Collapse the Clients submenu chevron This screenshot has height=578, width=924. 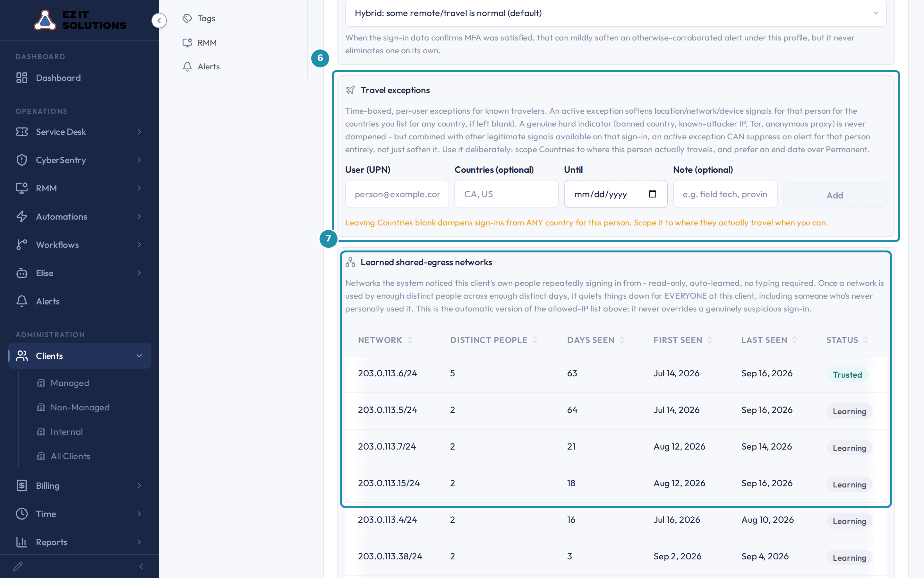click(139, 356)
